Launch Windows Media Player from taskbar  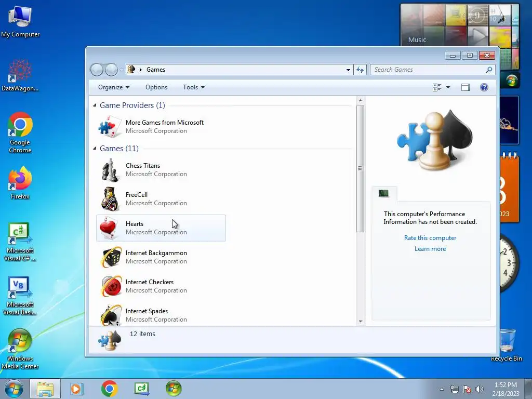point(77,389)
